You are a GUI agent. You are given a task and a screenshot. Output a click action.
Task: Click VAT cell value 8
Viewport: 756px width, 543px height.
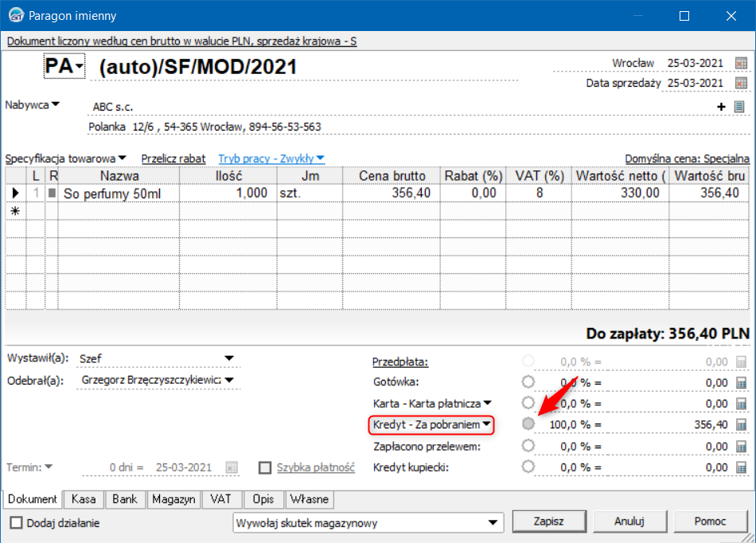coord(539,193)
